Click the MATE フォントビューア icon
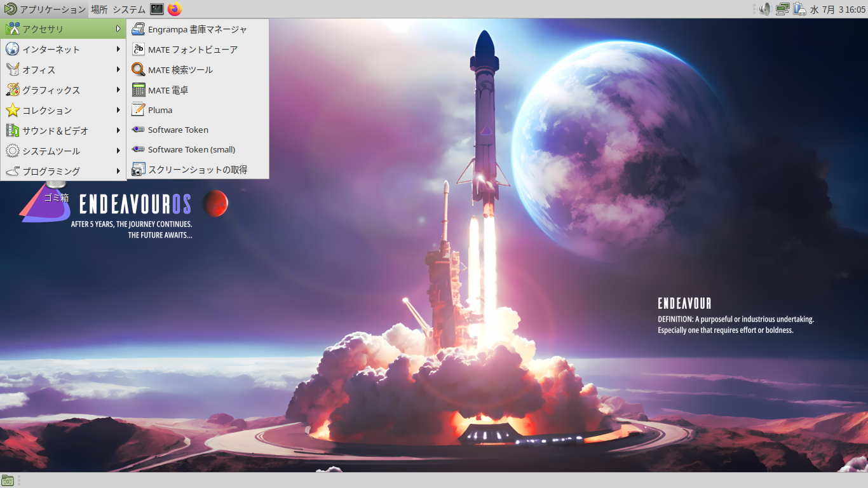The width and height of the screenshot is (868, 488). 138,49
